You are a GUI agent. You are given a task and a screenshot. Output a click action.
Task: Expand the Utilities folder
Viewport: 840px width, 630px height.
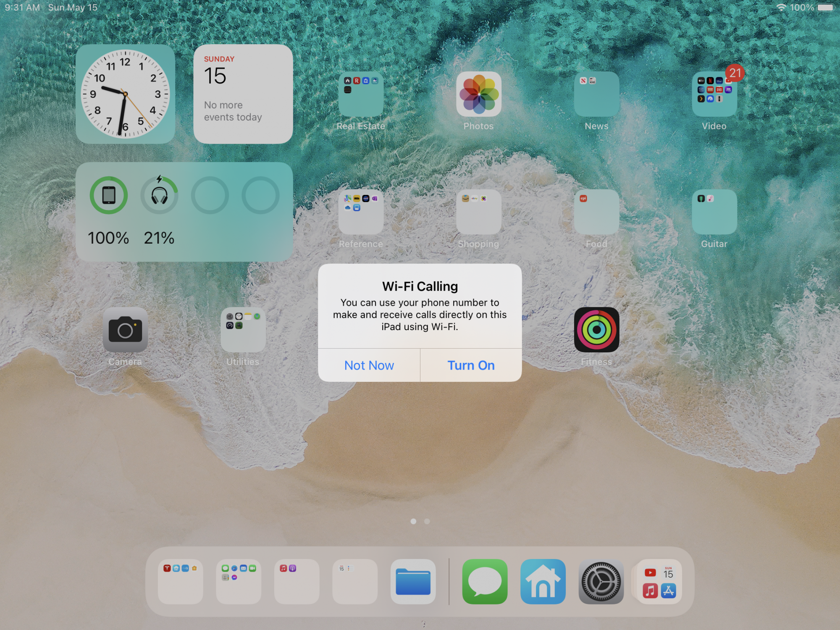point(243,330)
